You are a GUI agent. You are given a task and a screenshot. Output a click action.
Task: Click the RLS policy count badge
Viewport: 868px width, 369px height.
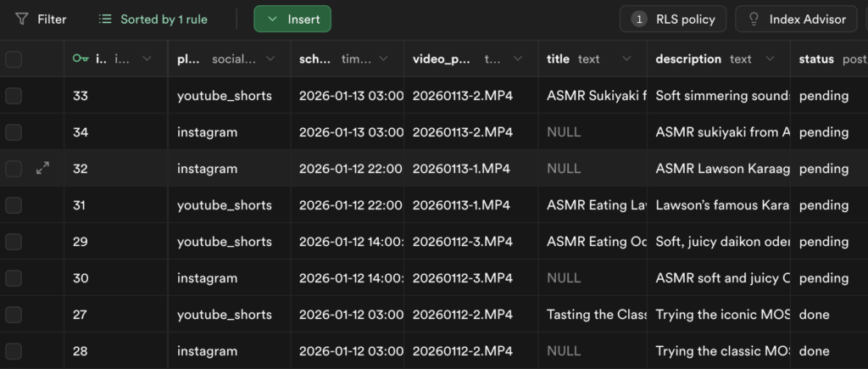click(x=639, y=19)
